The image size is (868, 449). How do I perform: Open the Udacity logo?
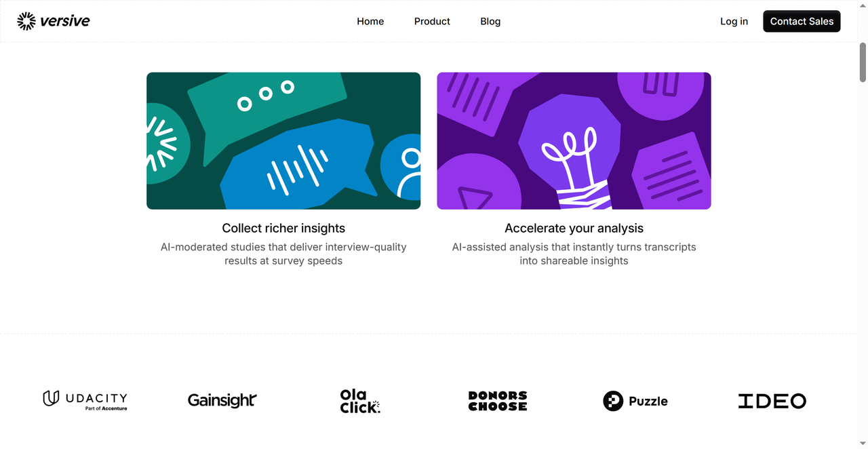pos(85,400)
